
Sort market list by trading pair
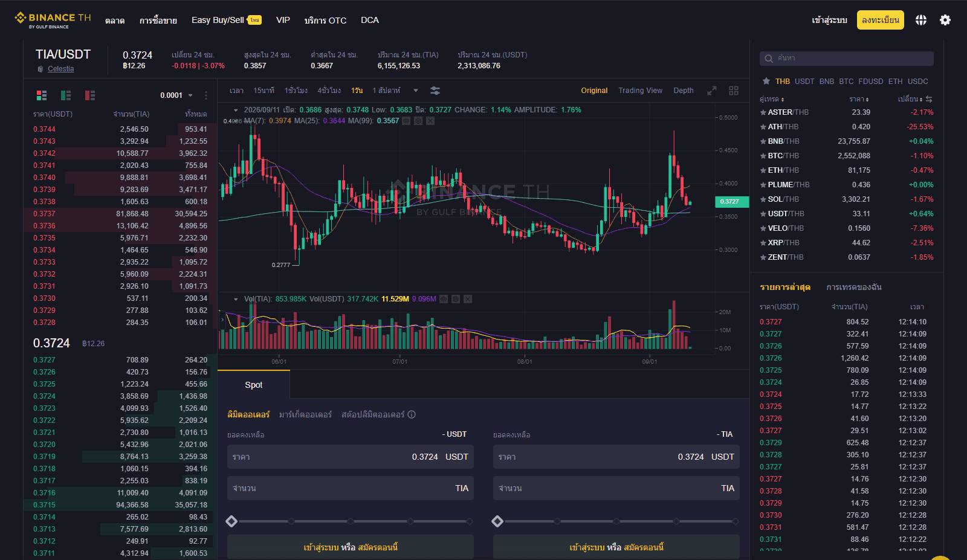pos(772,99)
